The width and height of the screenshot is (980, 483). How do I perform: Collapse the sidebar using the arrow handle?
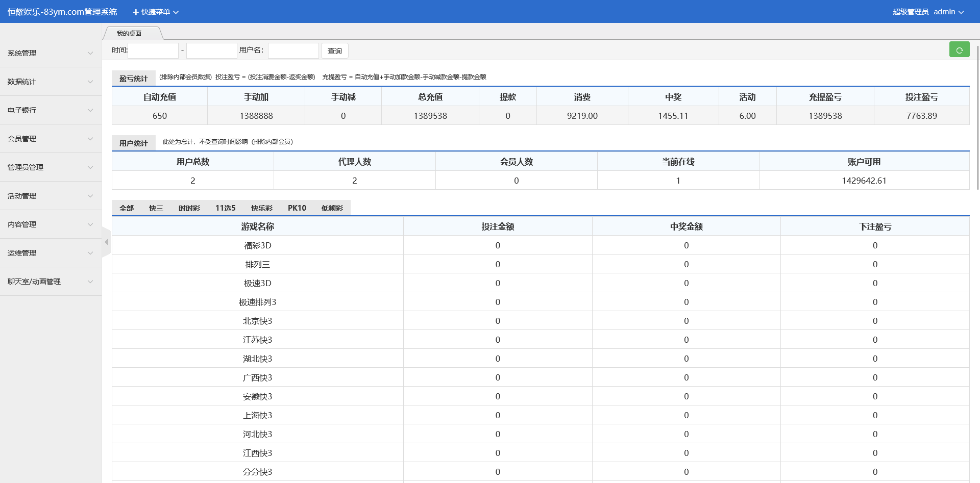[x=106, y=242]
